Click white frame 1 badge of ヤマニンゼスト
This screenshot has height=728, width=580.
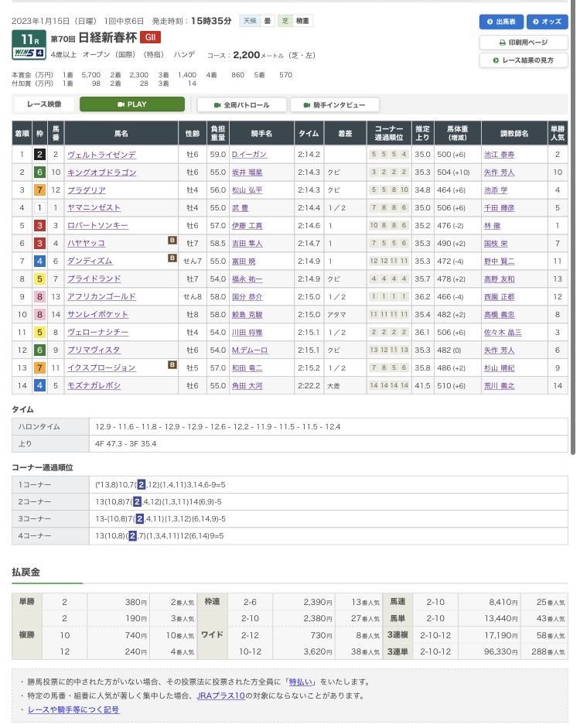40,208
